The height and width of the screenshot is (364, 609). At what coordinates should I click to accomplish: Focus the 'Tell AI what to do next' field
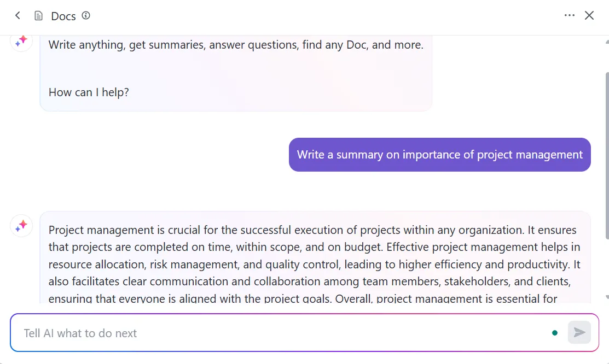[x=283, y=333]
